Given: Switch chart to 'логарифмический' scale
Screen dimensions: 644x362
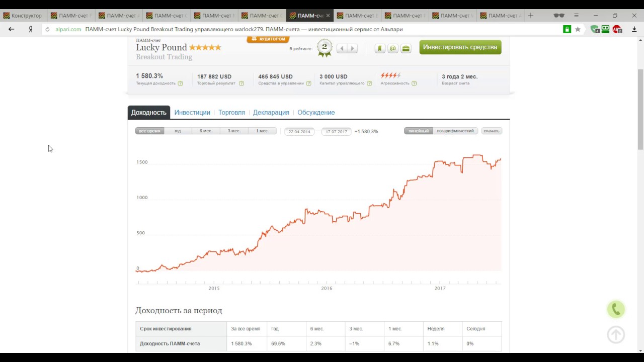Looking at the screenshot, I should [455, 131].
